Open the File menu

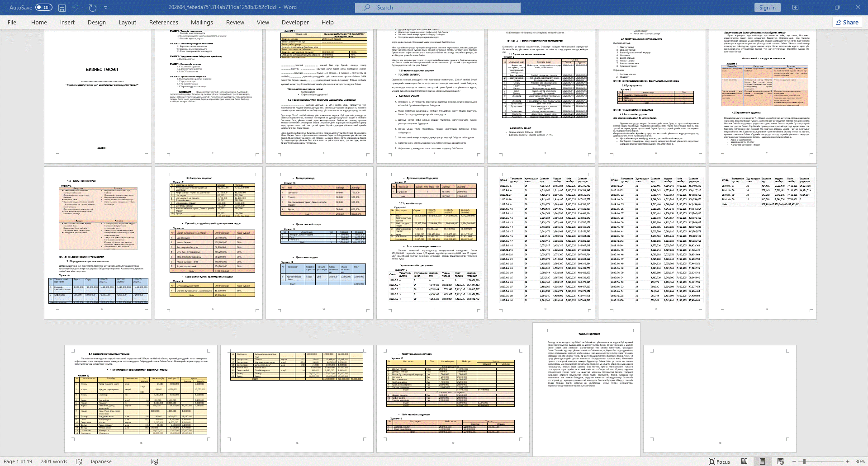[12, 22]
